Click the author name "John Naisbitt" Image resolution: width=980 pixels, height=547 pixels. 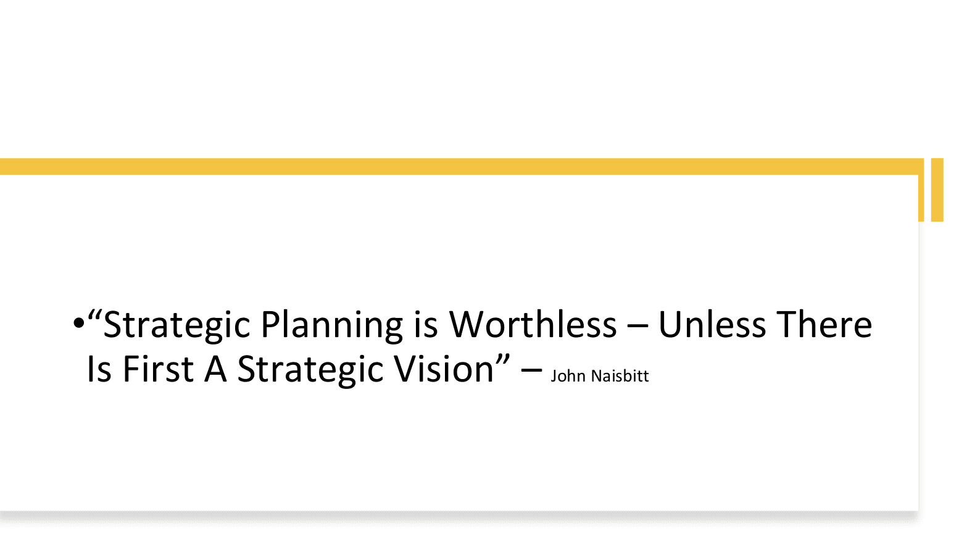tap(599, 376)
